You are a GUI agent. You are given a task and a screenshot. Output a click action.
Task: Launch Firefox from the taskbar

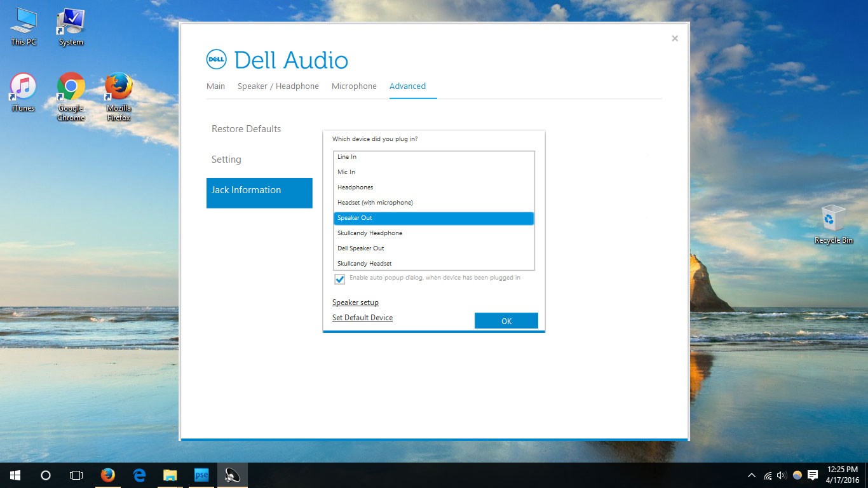pos(108,475)
